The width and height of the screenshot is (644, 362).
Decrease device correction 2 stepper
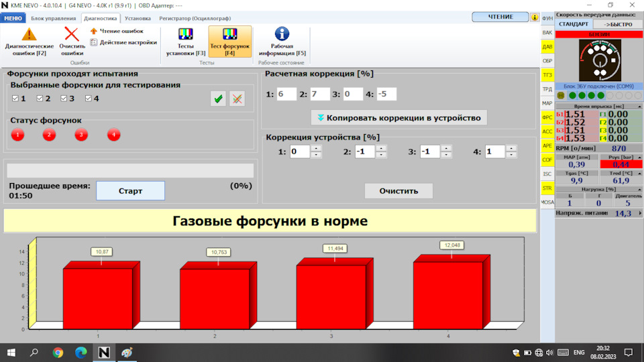pyautogui.click(x=381, y=155)
